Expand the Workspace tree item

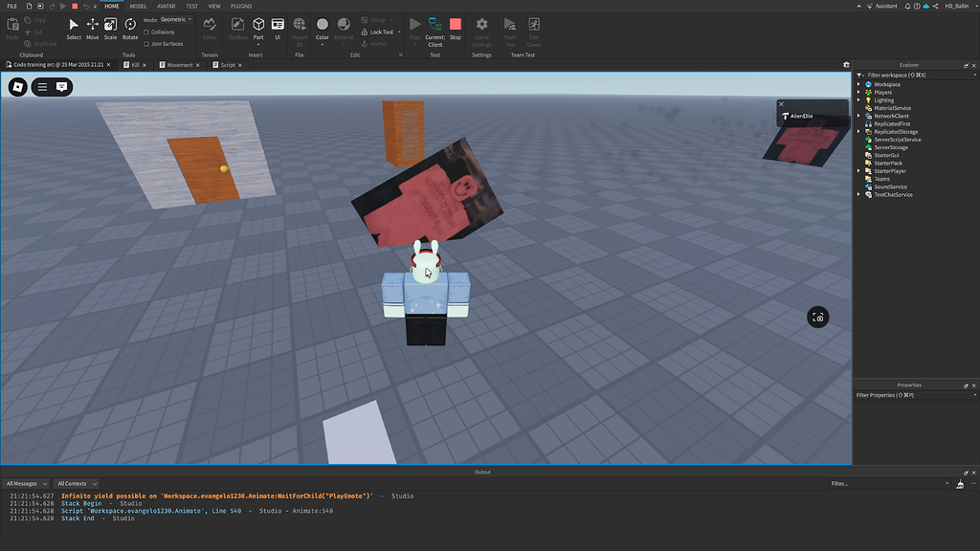[858, 84]
